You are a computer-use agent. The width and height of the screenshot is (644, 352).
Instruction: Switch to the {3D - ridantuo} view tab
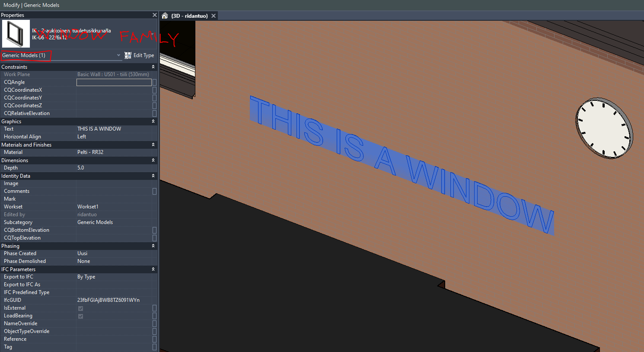[189, 16]
